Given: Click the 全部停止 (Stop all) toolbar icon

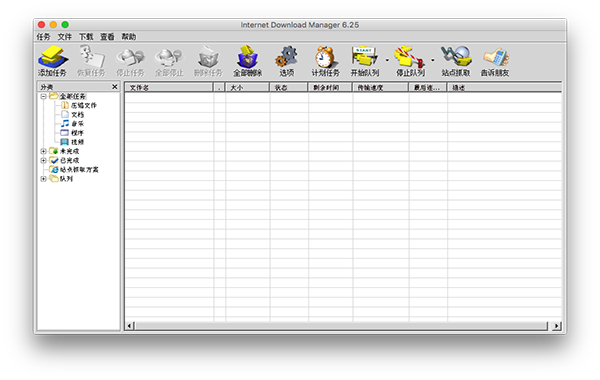Looking at the screenshot, I should [x=169, y=61].
